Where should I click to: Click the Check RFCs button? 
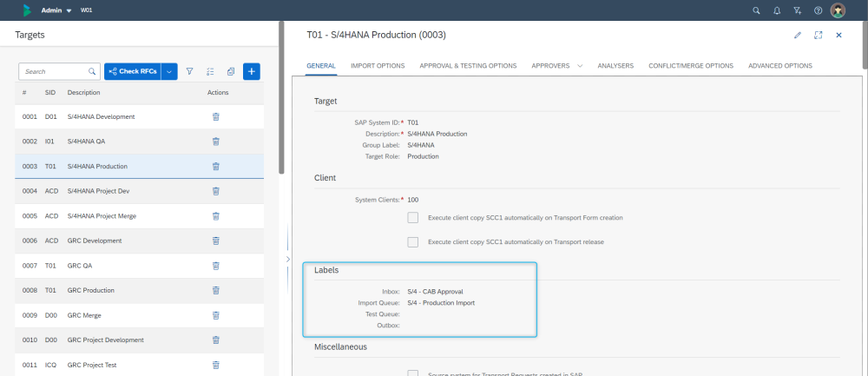coord(133,71)
